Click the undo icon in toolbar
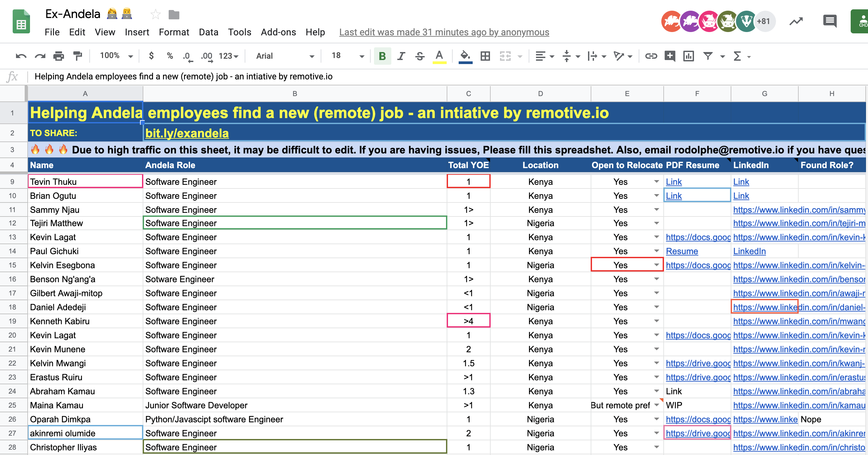 tap(21, 56)
